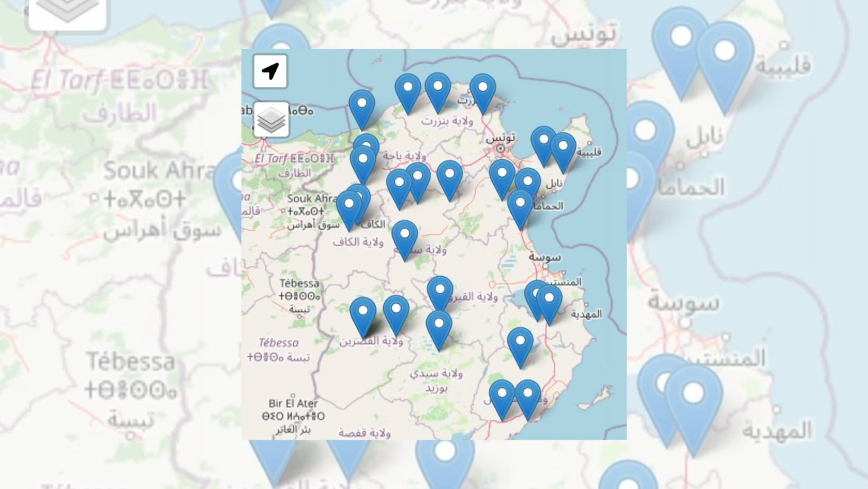The width and height of the screenshot is (868, 489).
Task: Pick the lone marker between المهدية and southern pair
Action: pos(520,348)
